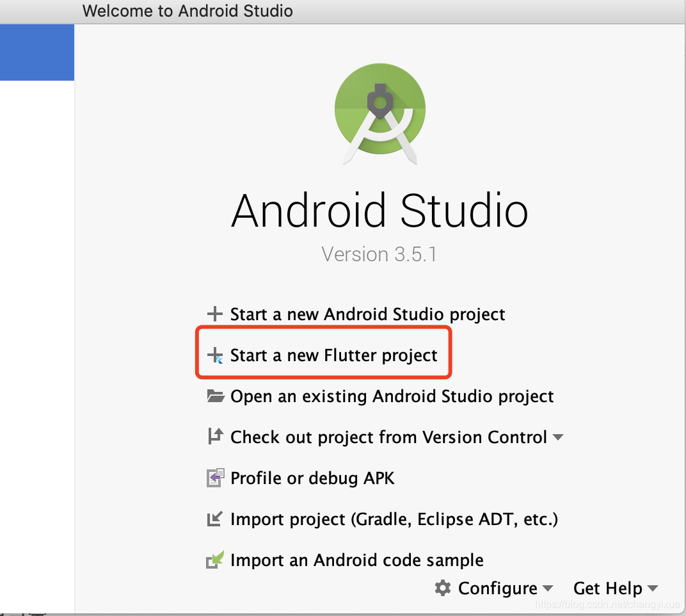Click the Configure gear icon
The width and height of the screenshot is (686, 616).
(x=443, y=588)
